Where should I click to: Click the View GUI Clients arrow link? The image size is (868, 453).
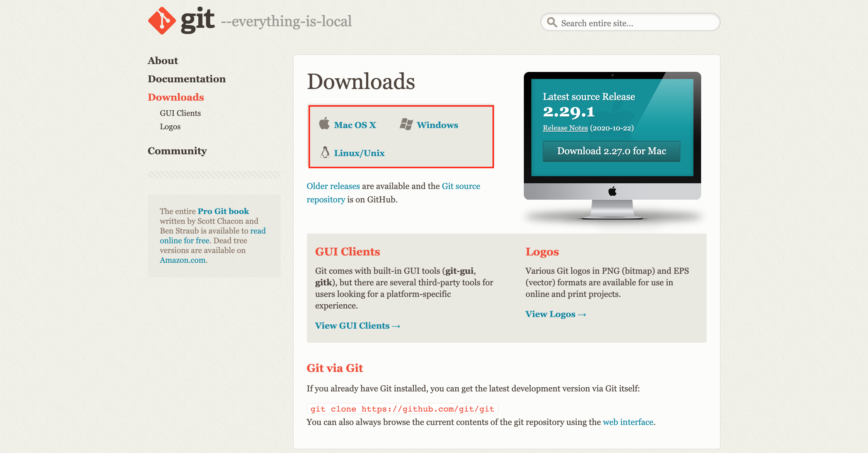[x=357, y=326]
